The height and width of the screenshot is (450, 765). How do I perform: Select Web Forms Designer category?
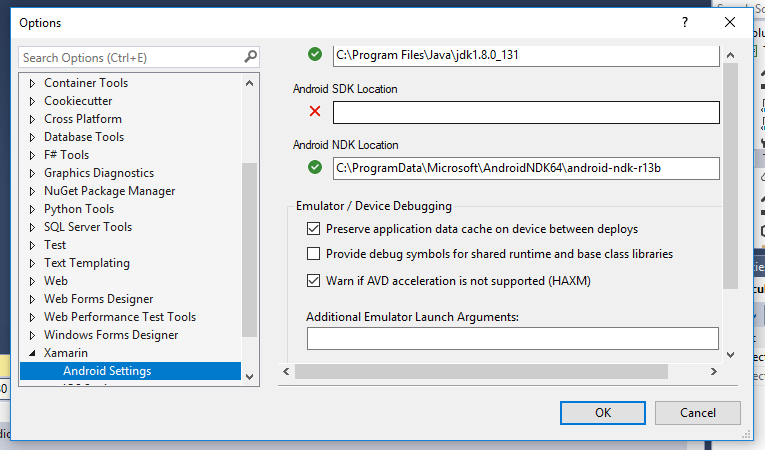99,299
